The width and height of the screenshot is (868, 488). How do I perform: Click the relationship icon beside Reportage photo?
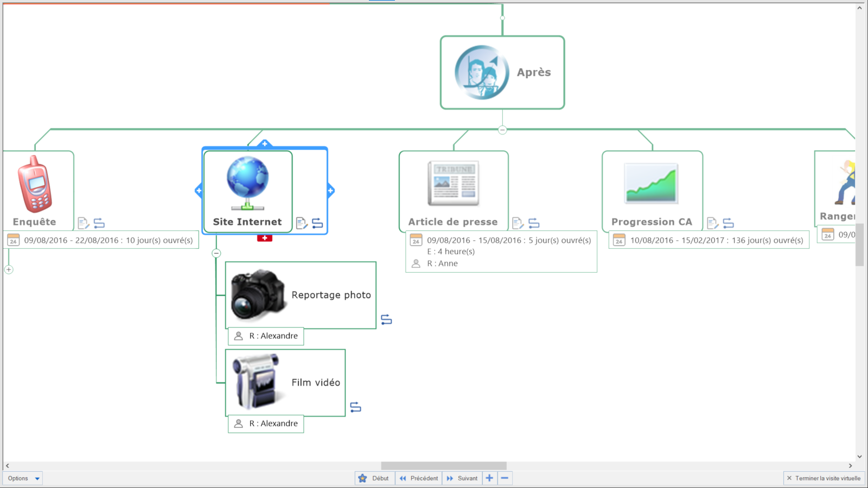[x=386, y=319]
